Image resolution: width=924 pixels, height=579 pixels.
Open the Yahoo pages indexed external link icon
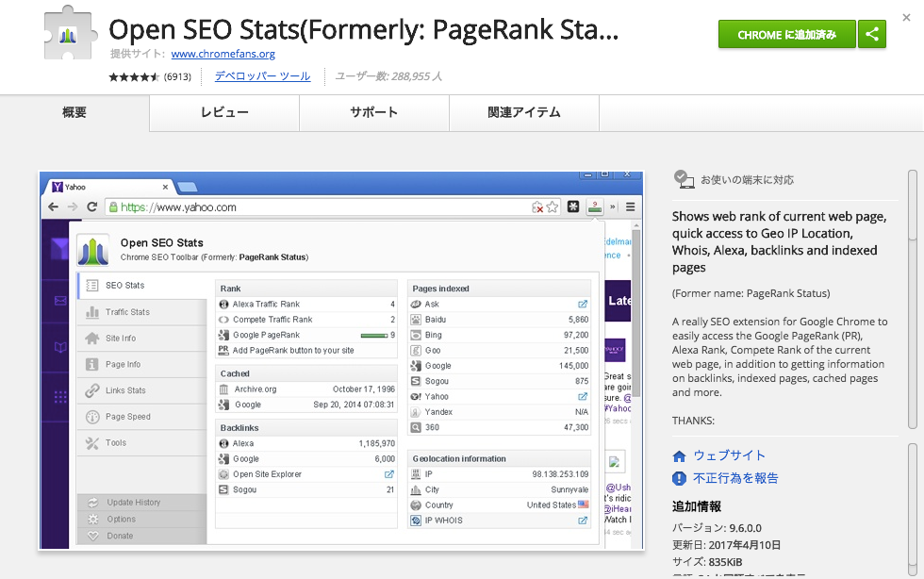click(583, 397)
